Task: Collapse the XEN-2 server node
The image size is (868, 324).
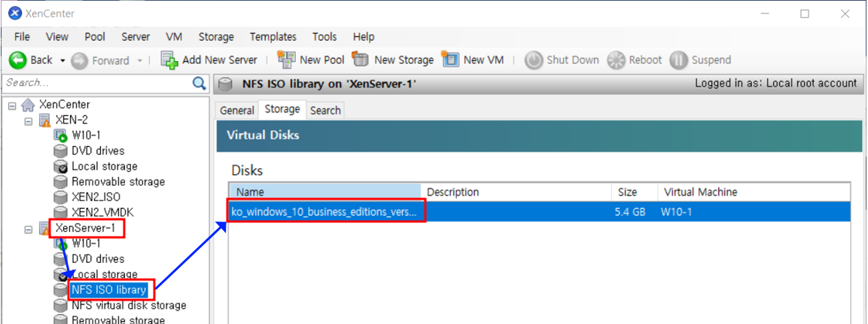Action: pyautogui.click(x=29, y=120)
